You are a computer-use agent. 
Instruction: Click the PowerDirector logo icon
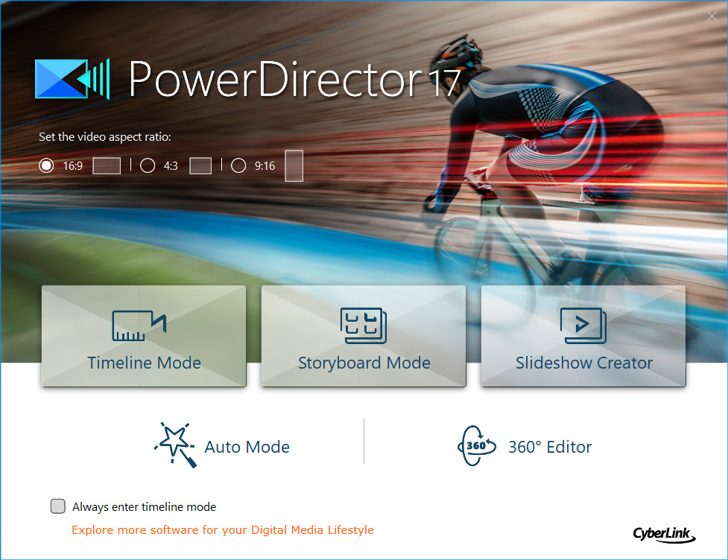click(72, 80)
